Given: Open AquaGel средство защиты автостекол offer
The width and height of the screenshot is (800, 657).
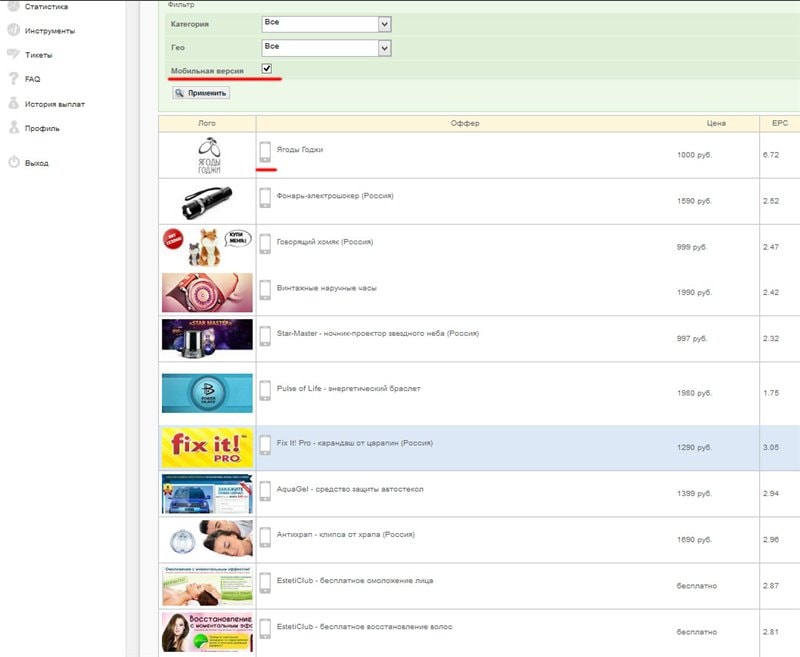Looking at the screenshot, I should click(x=350, y=489).
